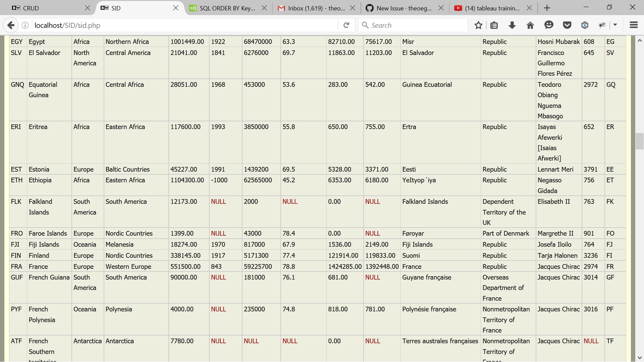
Task: Open the Firefox hamburger menu
Action: point(634,25)
